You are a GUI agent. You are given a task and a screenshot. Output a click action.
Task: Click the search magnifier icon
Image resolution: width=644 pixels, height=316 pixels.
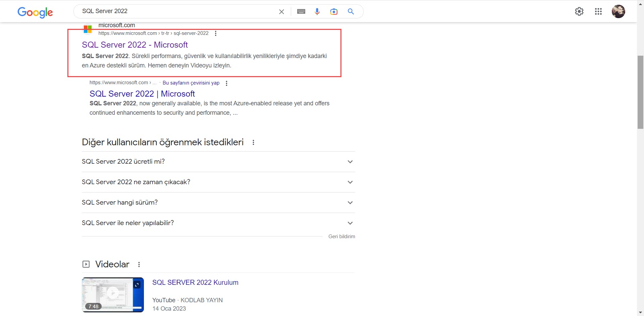tap(351, 11)
